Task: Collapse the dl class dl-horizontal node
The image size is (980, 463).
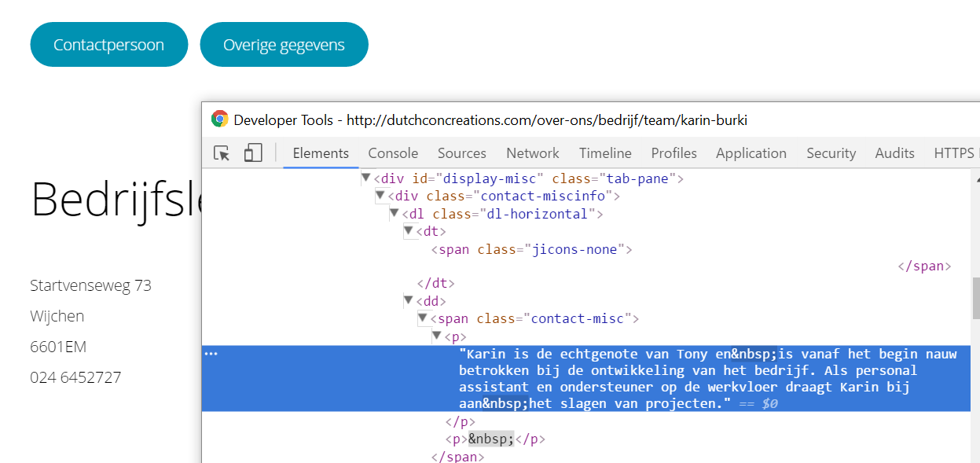Action: [x=395, y=214]
